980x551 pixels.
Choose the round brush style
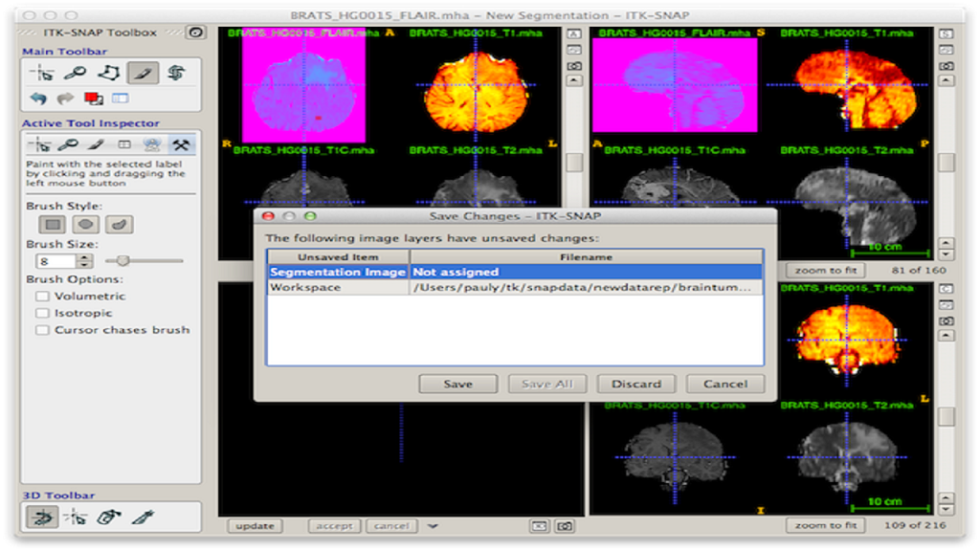pyautogui.click(x=86, y=224)
